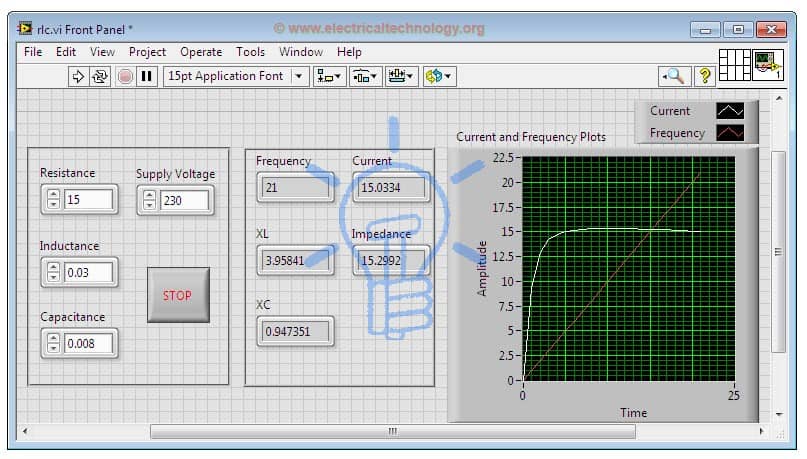The height and width of the screenshot is (459, 807).
Task: Open the Window menu
Action: [301, 52]
